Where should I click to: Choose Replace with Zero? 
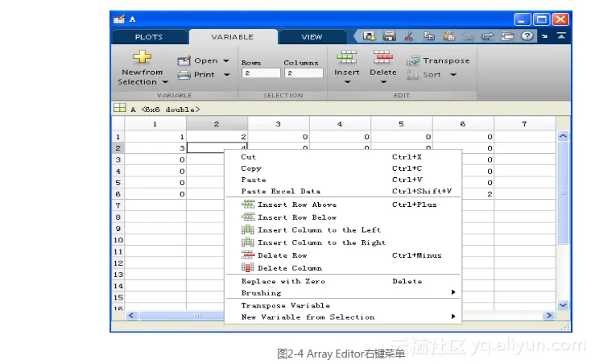click(x=344, y=281)
